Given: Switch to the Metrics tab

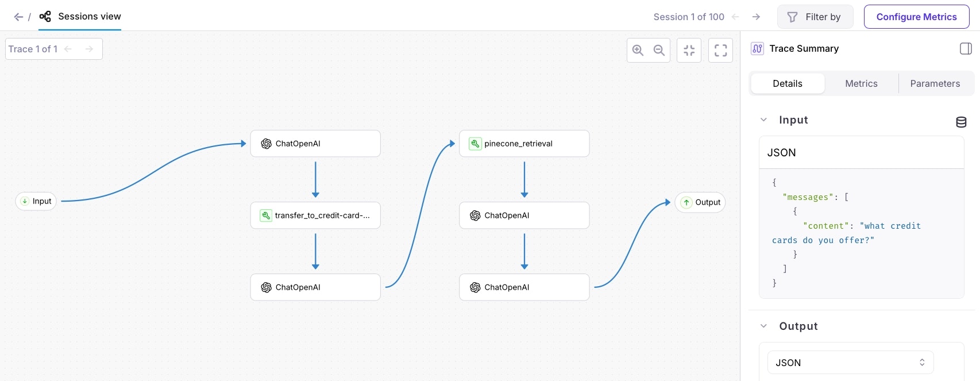Looking at the screenshot, I should click(x=861, y=83).
